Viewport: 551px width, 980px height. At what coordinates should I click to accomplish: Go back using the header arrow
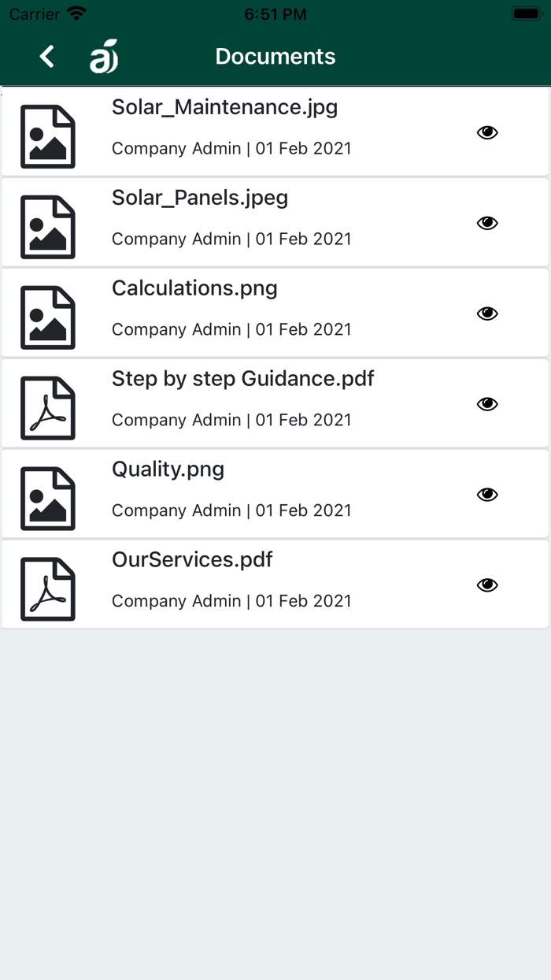(x=47, y=57)
